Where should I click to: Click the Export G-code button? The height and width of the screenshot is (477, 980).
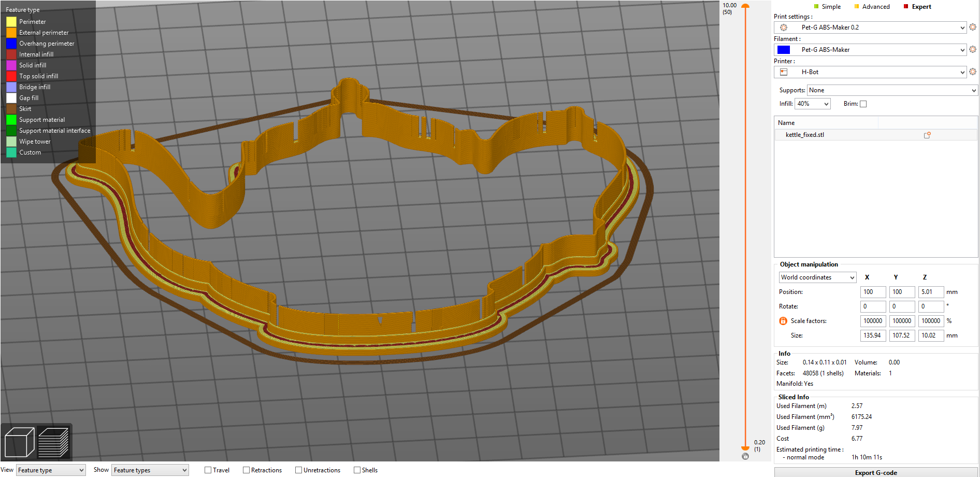pyautogui.click(x=876, y=472)
